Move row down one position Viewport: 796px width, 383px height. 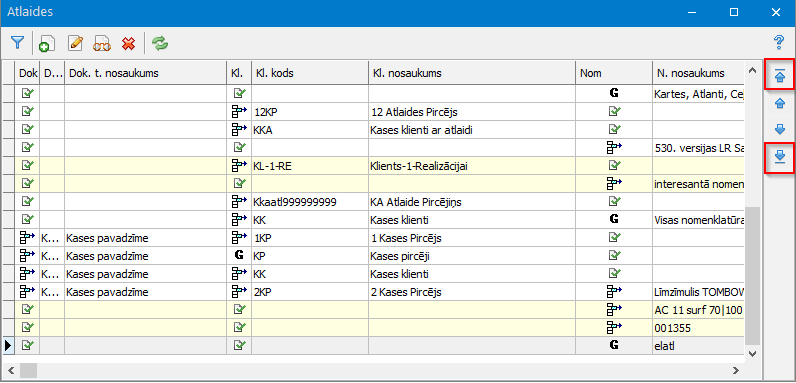tap(780, 130)
